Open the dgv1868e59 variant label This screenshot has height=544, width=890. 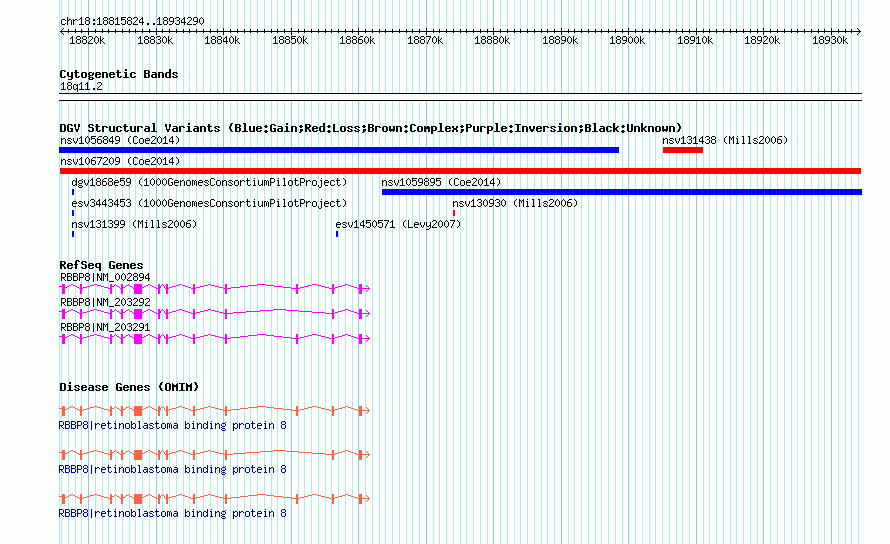tap(209, 182)
